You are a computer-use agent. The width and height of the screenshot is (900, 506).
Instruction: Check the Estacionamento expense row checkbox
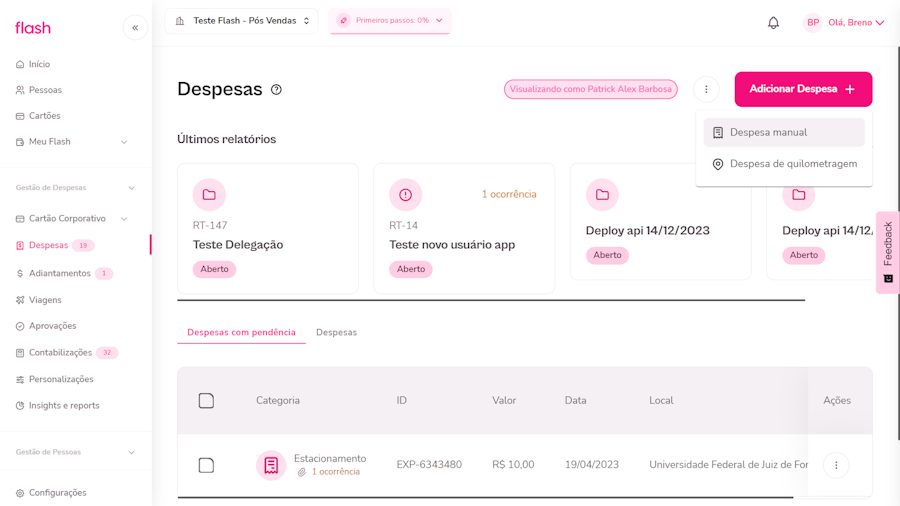(x=206, y=465)
